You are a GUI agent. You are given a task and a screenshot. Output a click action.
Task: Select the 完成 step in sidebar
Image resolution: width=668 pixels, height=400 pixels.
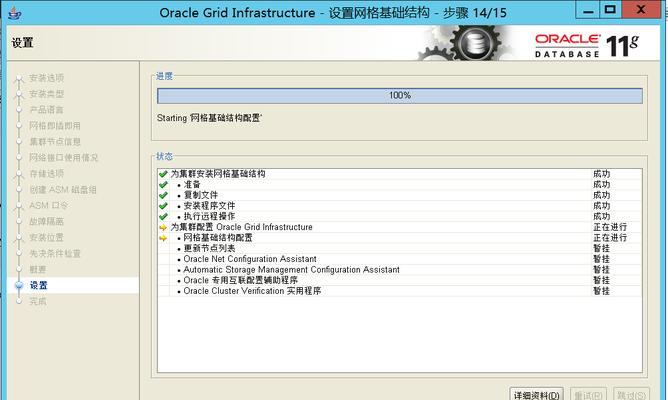pyautogui.click(x=38, y=302)
